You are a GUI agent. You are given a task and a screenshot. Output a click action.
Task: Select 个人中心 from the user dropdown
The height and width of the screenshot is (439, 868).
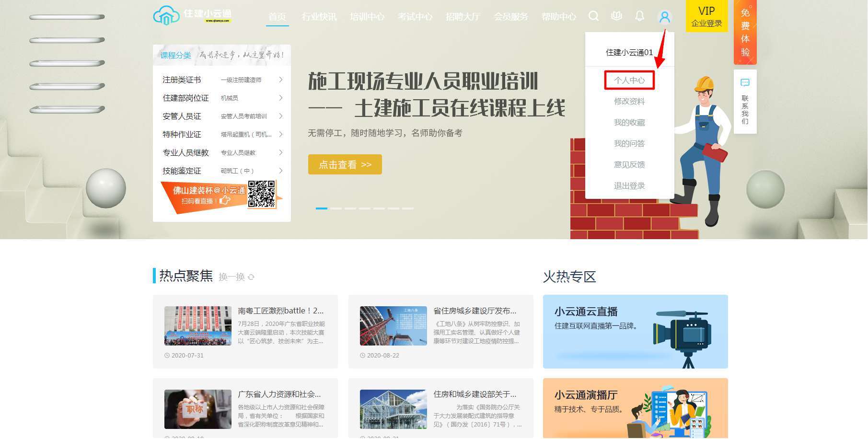(x=629, y=80)
